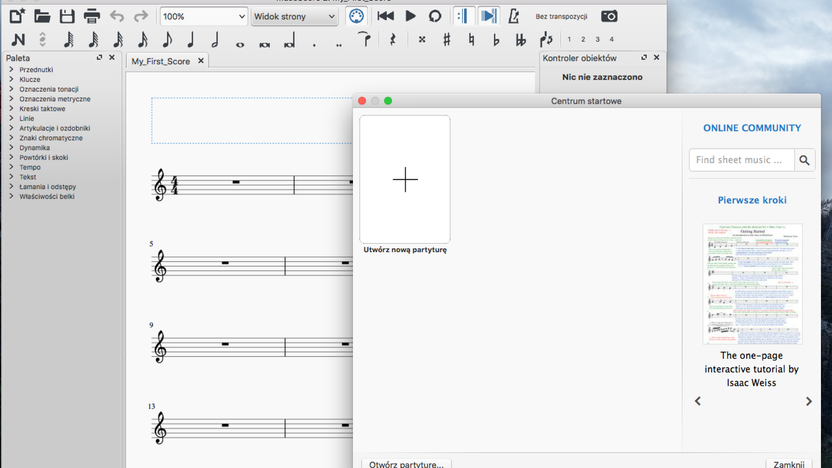This screenshot has height=468, width=832.
Task: Open the image capture camera tool
Action: [x=609, y=16]
